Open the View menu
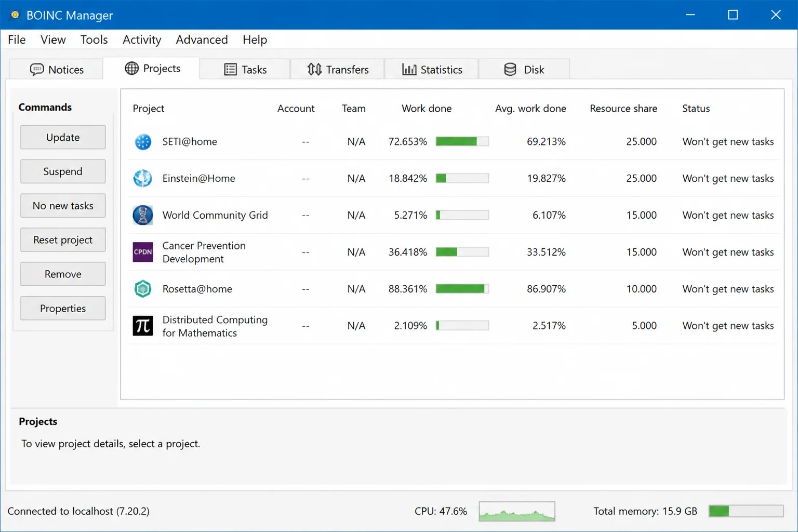Screen dimensions: 798x532 [53, 39]
